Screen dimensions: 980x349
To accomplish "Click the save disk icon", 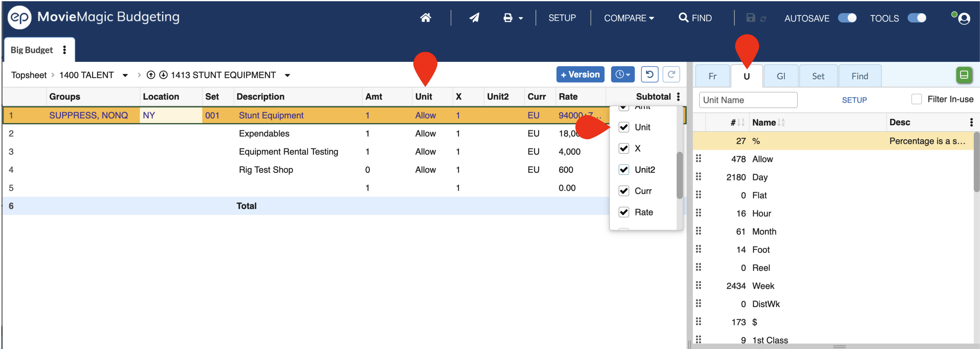I will 750,18.
